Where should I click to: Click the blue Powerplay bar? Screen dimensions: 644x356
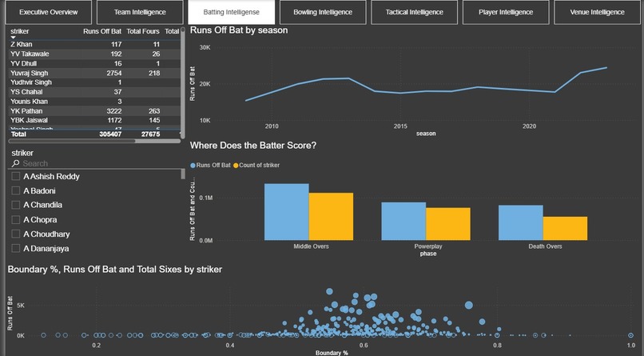point(403,221)
